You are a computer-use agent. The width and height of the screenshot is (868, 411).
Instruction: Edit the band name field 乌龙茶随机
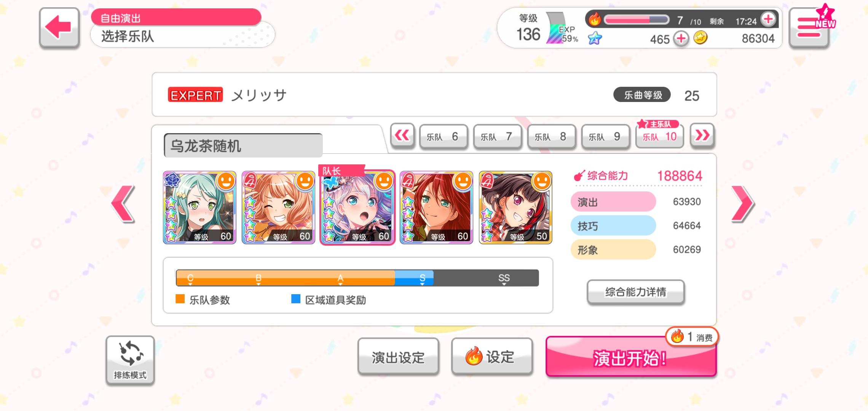(x=243, y=145)
